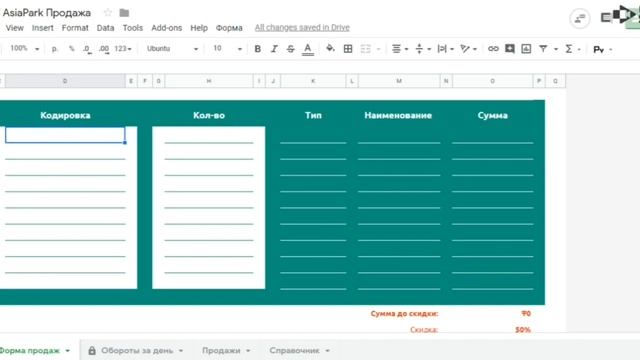This screenshot has width=640, height=360.
Task: Open the Help menu
Action: (x=199, y=28)
